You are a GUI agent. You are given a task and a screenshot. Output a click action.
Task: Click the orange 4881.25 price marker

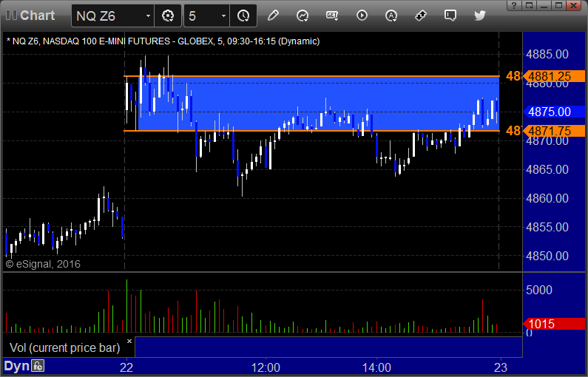(553, 76)
